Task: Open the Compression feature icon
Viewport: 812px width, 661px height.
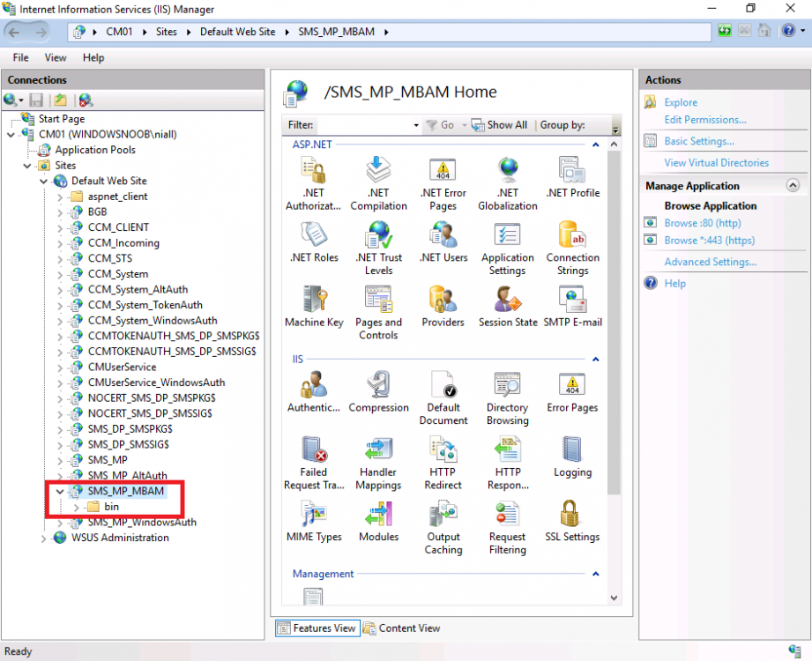Action: pyautogui.click(x=378, y=392)
